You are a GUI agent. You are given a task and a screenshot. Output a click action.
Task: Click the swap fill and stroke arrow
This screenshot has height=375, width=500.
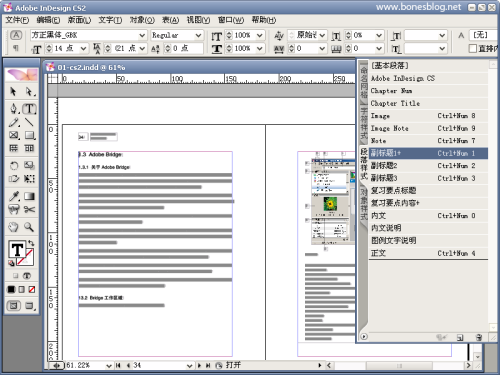point(31,243)
